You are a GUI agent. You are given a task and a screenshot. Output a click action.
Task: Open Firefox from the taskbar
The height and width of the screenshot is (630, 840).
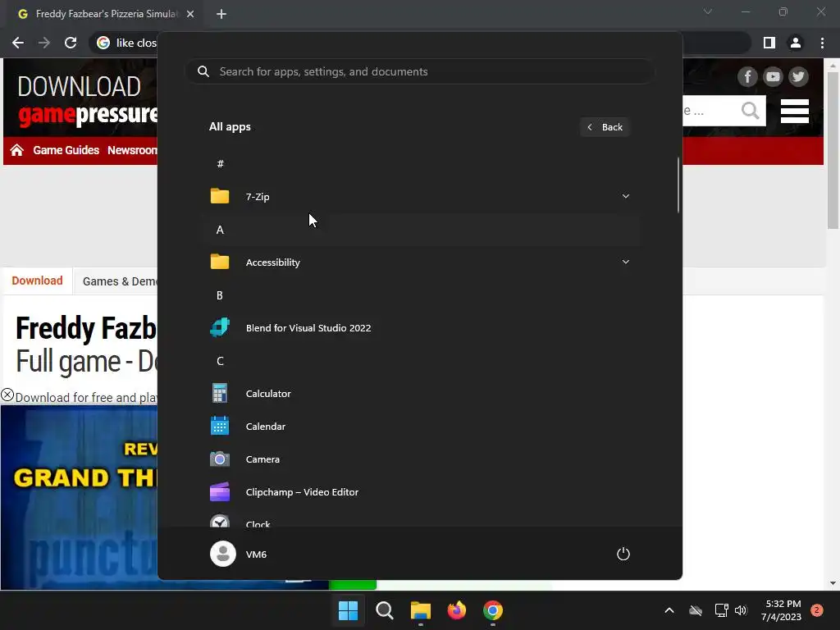click(x=456, y=610)
